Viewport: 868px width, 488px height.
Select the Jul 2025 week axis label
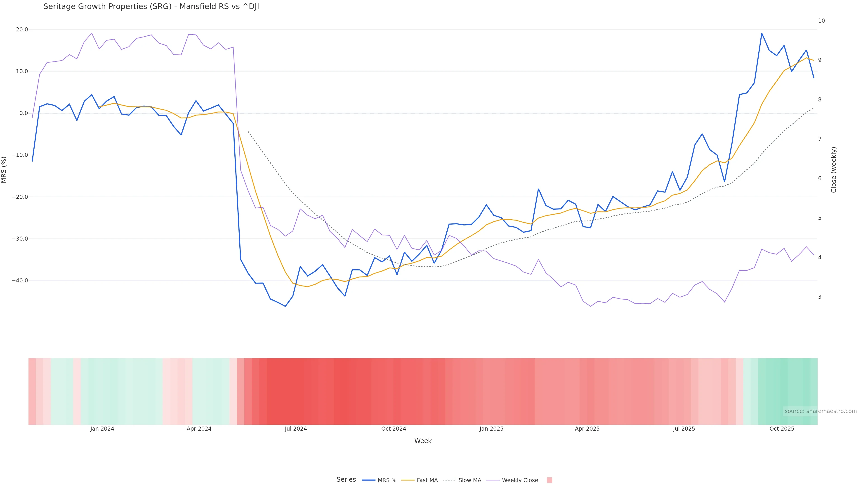[x=684, y=429]
